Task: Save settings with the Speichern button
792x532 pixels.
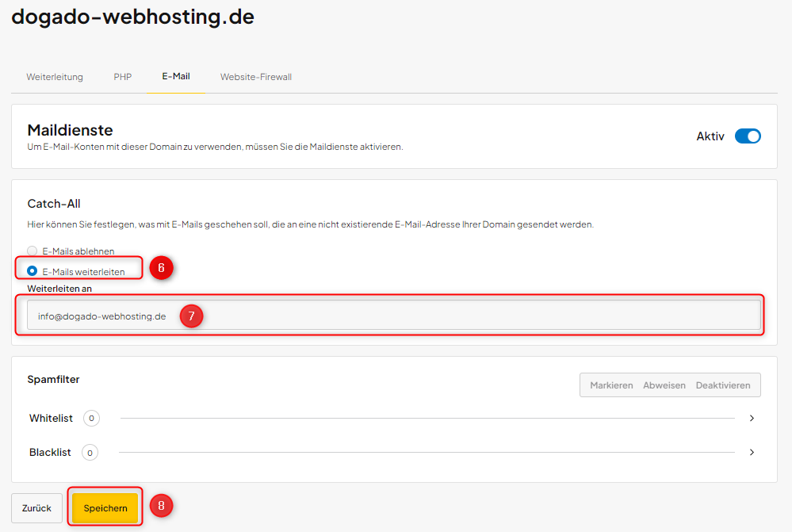Action: coord(105,508)
